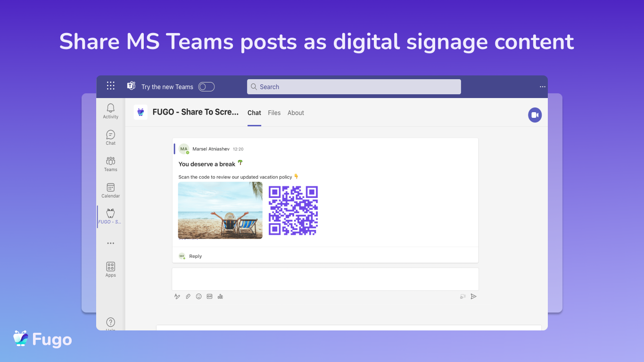Open Calendar in the sidebar
This screenshot has width=644, height=362.
111,190
